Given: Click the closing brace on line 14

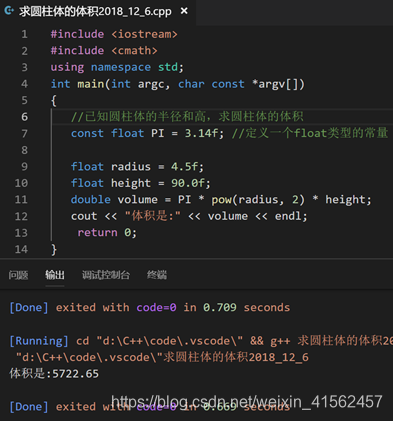Looking at the screenshot, I should (54, 249).
